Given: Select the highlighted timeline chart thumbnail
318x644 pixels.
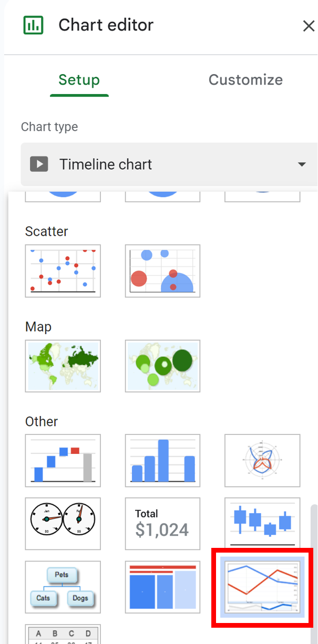Looking at the screenshot, I should pyautogui.click(x=262, y=587).
